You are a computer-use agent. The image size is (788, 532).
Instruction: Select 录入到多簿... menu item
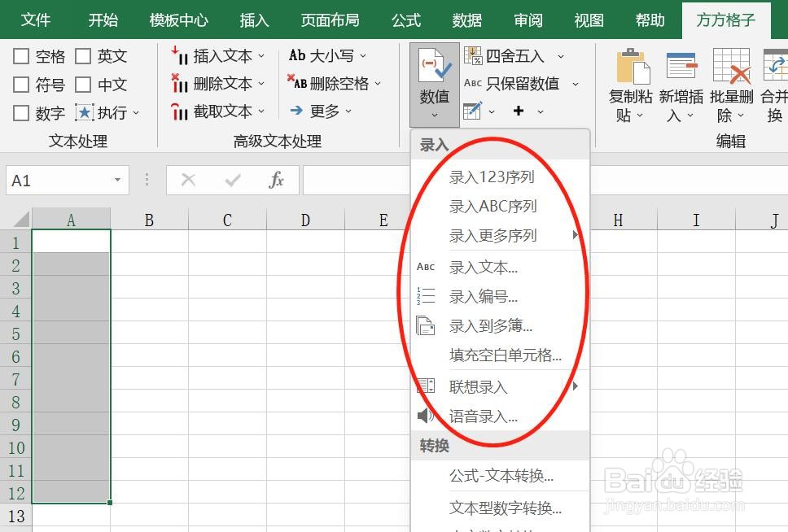[x=500, y=326]
